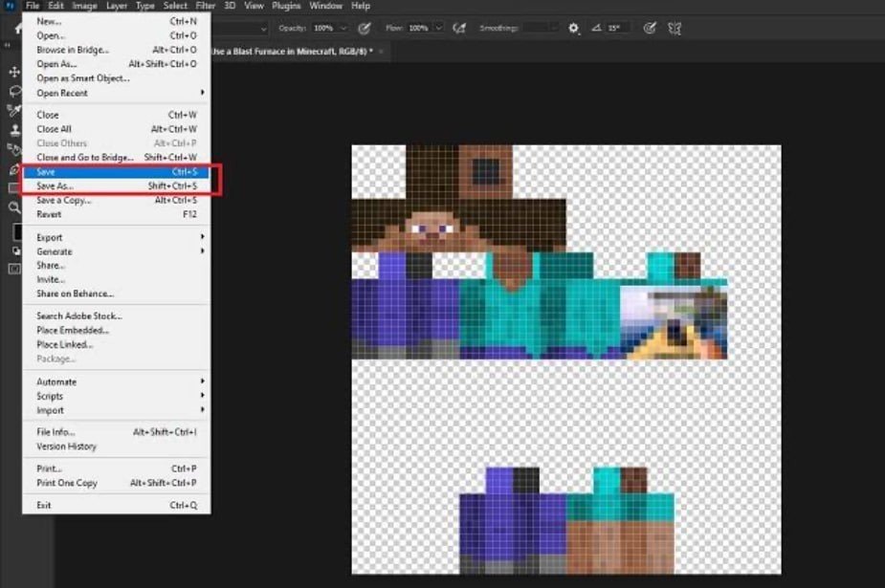The width and height of the screenshot is (885, 588).
Task: Choose Open As... menu item
Action: (117, 64)
